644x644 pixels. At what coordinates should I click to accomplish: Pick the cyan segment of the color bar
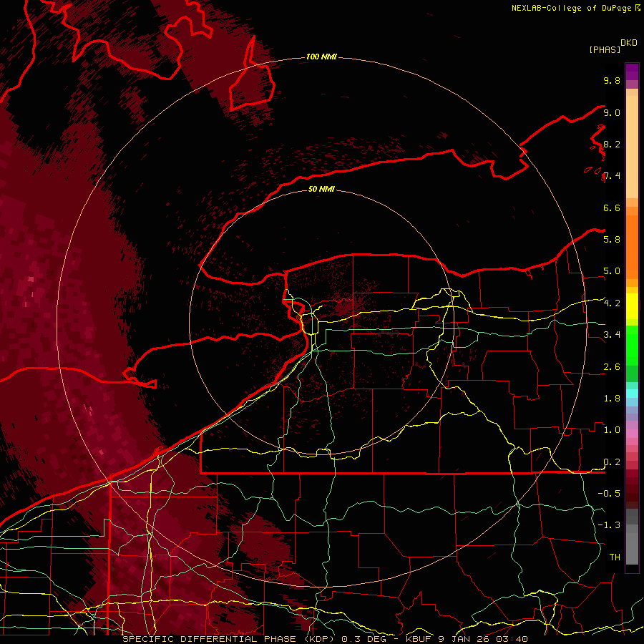(x=632, y=393)
